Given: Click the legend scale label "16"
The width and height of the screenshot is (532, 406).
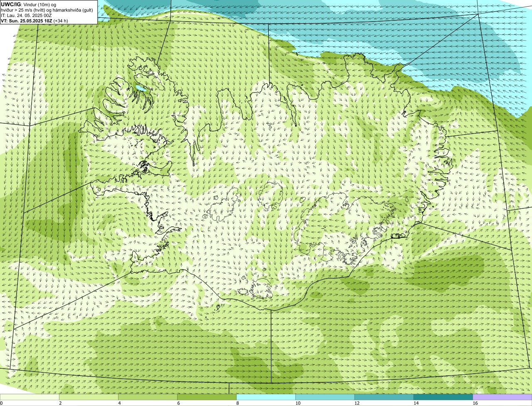Looking at the screenshot, I should click(475, 403).
